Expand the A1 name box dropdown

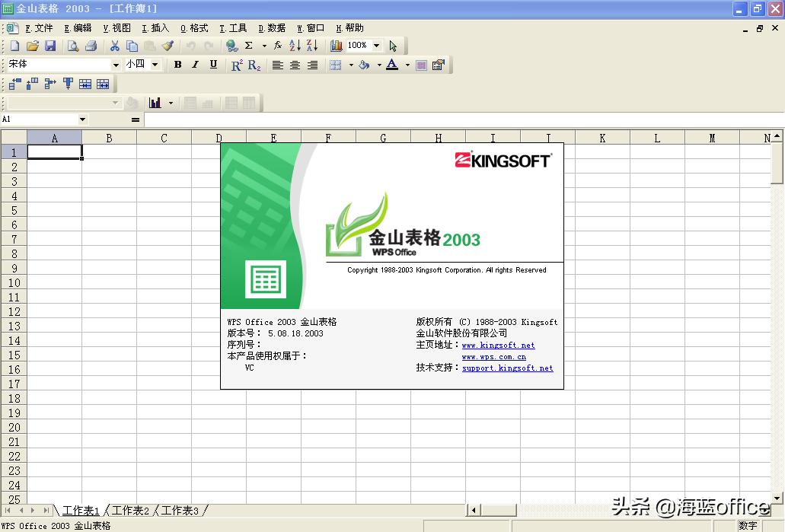pos(82,119)
